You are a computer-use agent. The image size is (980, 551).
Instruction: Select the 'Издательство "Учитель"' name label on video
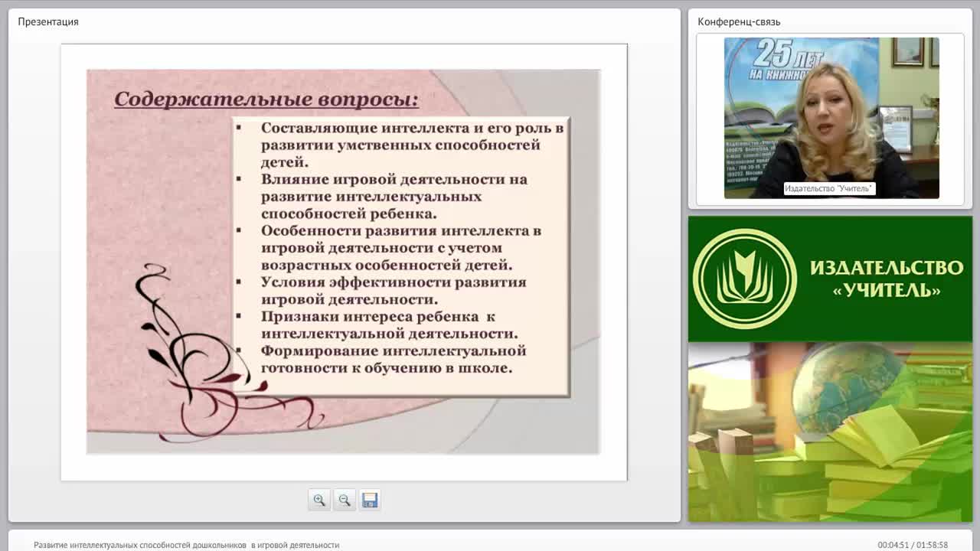click(x=828, y=188)
